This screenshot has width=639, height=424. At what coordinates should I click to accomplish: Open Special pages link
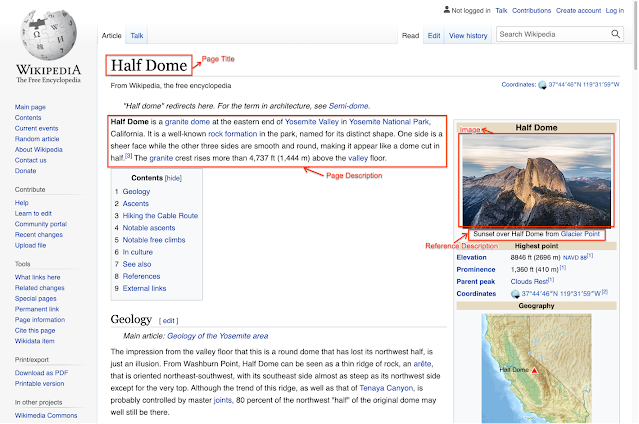[x=36, y=298]
